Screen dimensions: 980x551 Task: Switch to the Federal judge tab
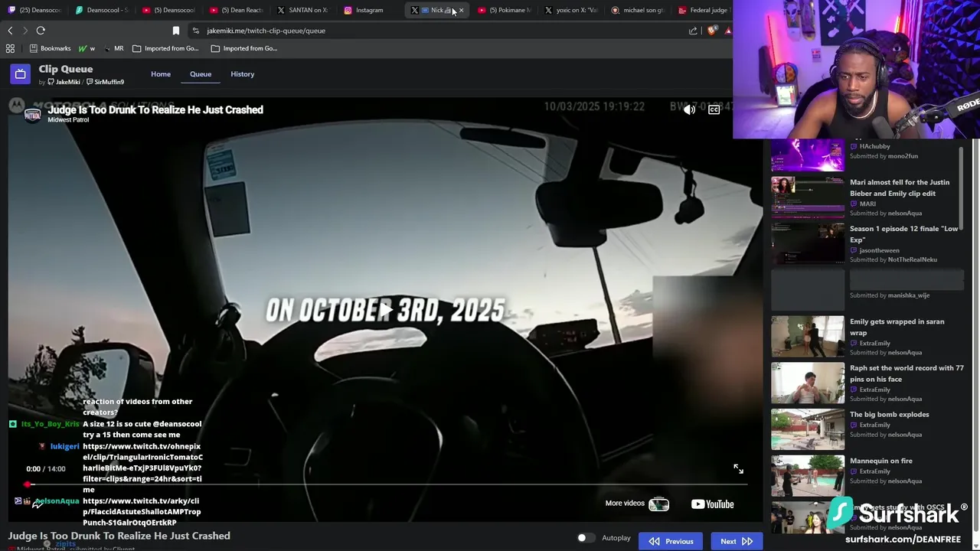[704, 10]
